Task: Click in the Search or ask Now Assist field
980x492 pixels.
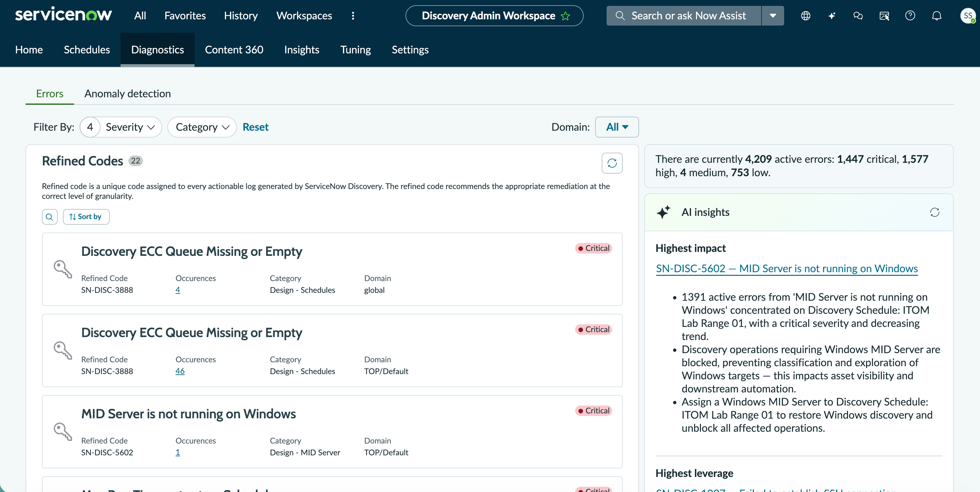Action: 684,16
